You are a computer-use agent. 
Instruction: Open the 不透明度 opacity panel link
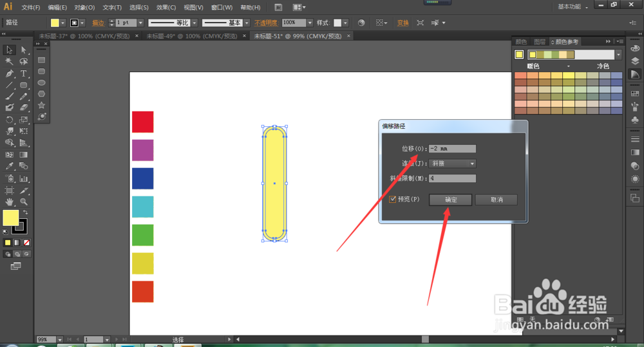click(x=266, y=23)
